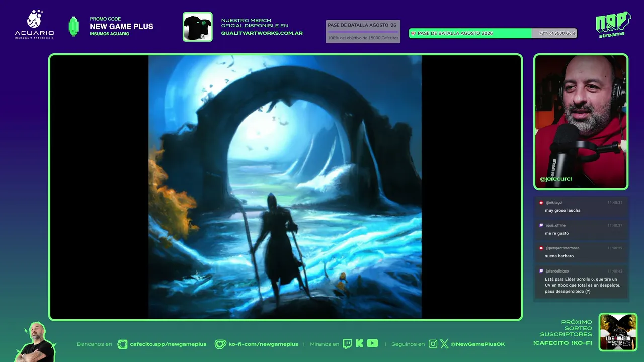Click the 'PASE DE BATALLA AGOSTO '26' title

[x=362, y=25]
